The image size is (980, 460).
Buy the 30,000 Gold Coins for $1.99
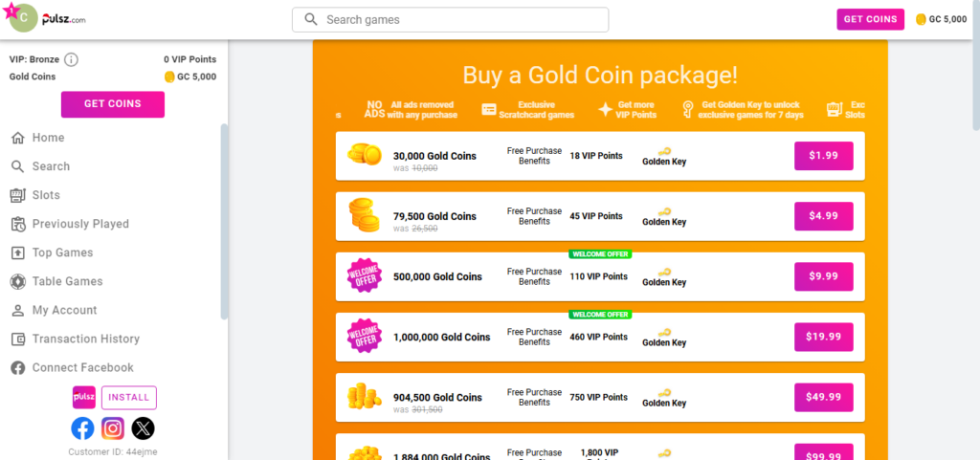point(823,156)
